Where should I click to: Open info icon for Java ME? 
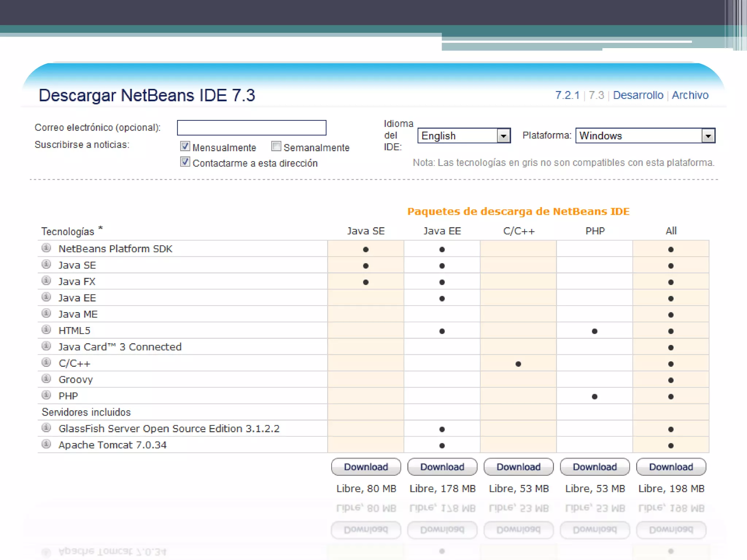46,314
